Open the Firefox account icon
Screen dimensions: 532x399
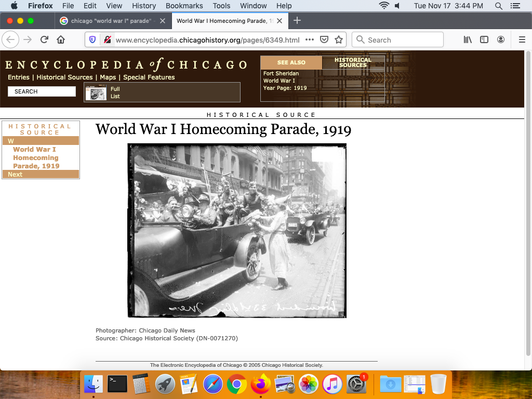[501, 40]
